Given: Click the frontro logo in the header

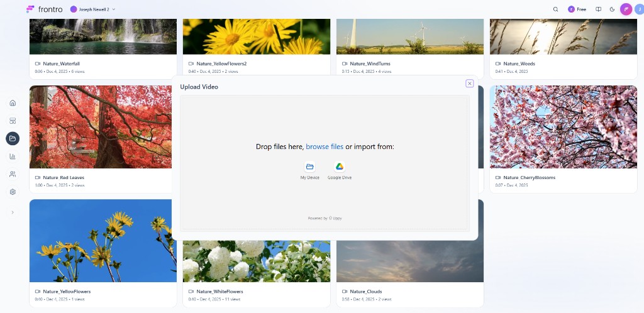Looking at the screenshot, I should click(45, 9).
